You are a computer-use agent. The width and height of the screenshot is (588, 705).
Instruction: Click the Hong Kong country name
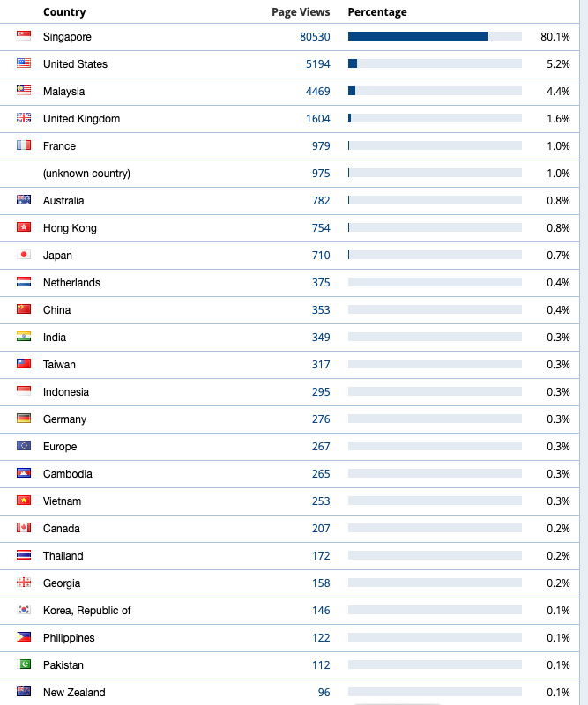(x=70, y=228)
